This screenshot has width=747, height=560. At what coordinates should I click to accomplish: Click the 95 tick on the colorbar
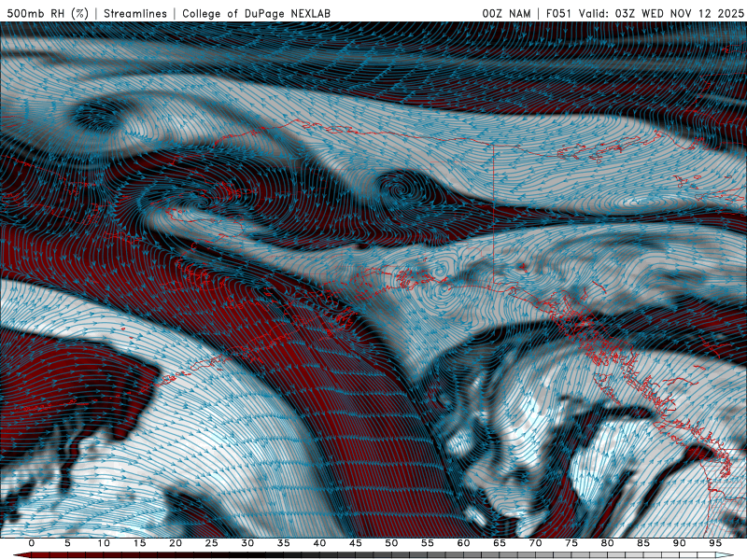pos(715,543)
